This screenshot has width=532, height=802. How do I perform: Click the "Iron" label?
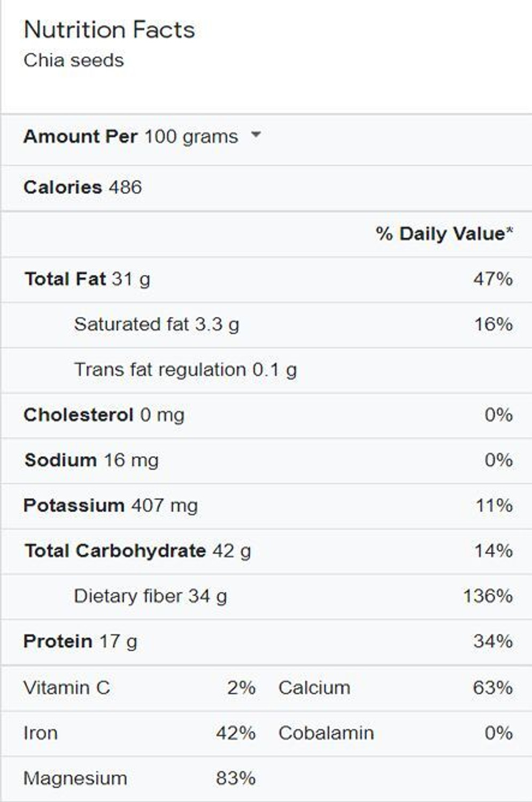click(41, 733)
